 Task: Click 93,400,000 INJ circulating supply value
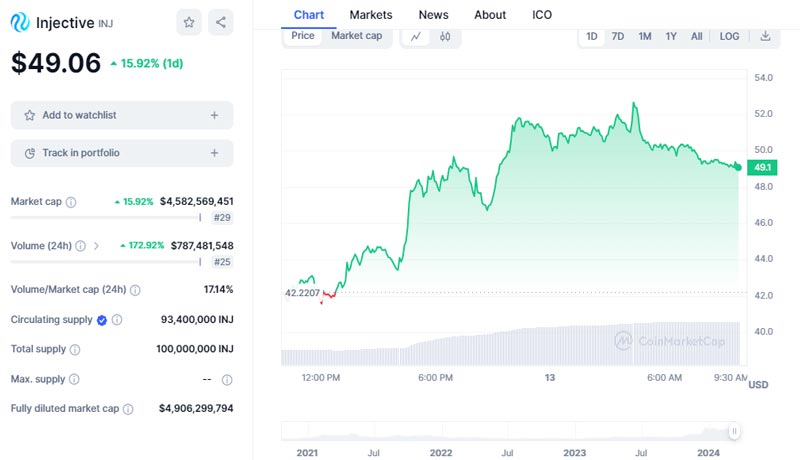pos(197,320)
